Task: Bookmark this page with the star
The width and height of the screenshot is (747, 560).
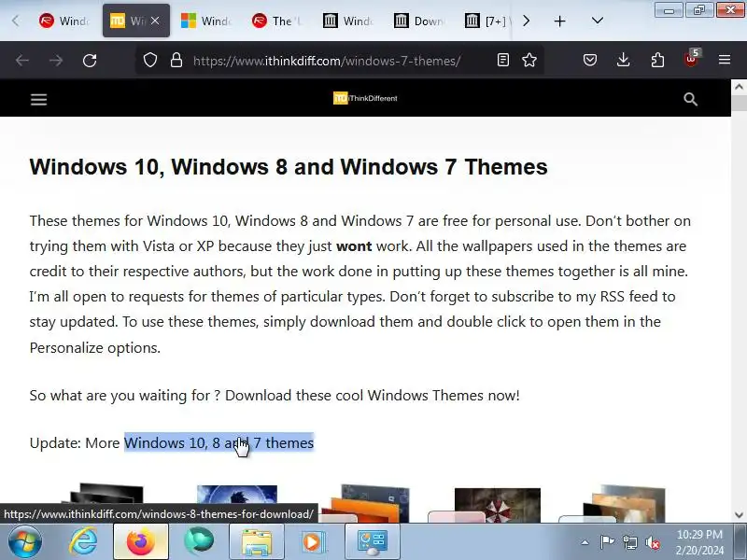Action: [529, 60]
